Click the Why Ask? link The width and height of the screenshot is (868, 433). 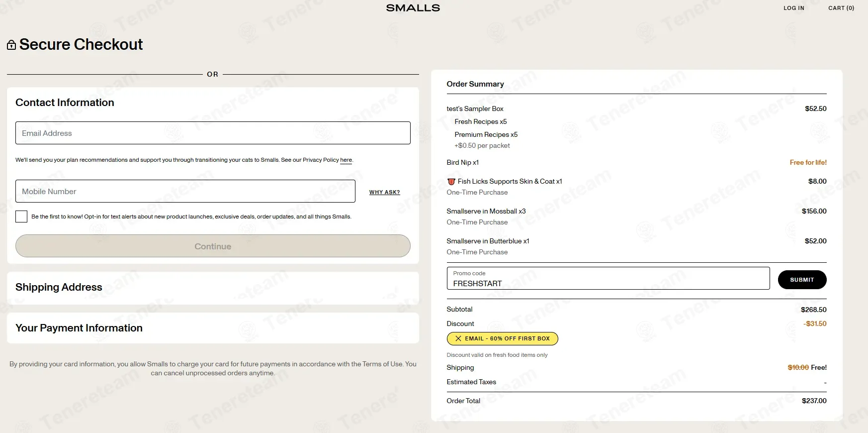385,192
